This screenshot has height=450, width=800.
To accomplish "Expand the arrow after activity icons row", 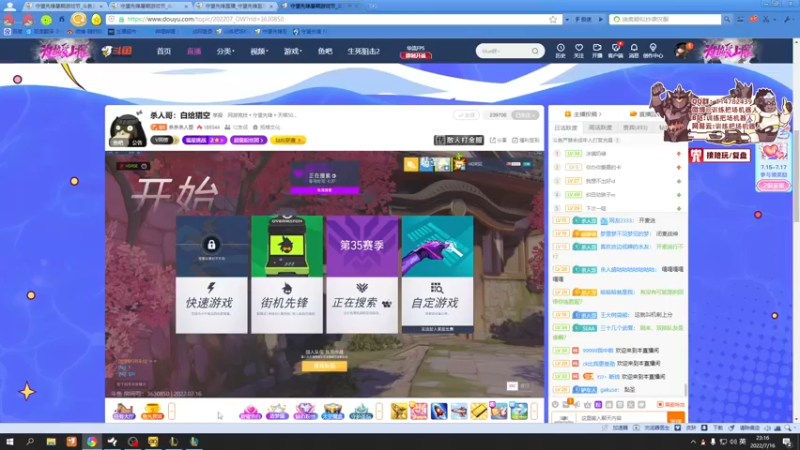I will click(x=379, y=411).
